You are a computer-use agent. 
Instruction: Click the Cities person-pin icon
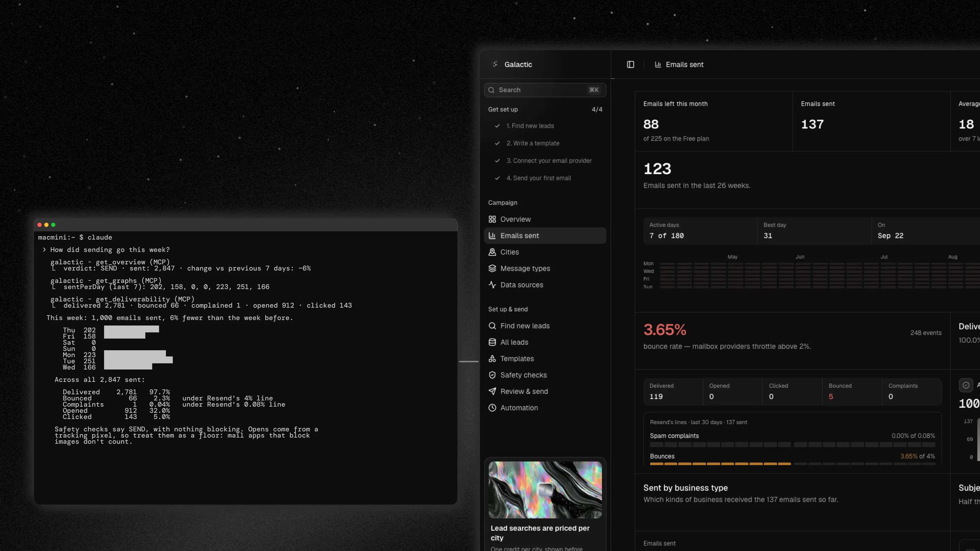(x=492, y=252)
